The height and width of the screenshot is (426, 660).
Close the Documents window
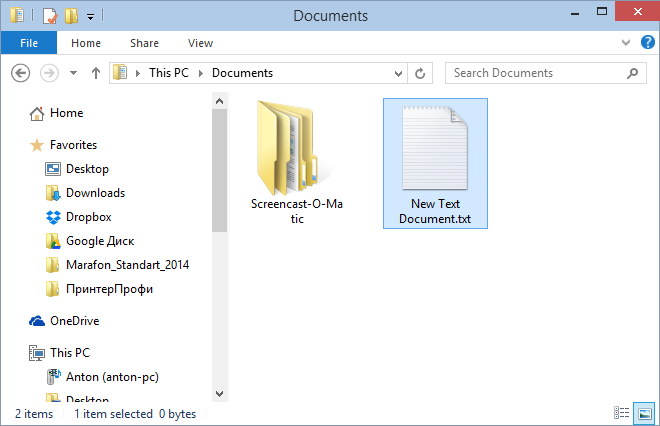tap(637, 11)
